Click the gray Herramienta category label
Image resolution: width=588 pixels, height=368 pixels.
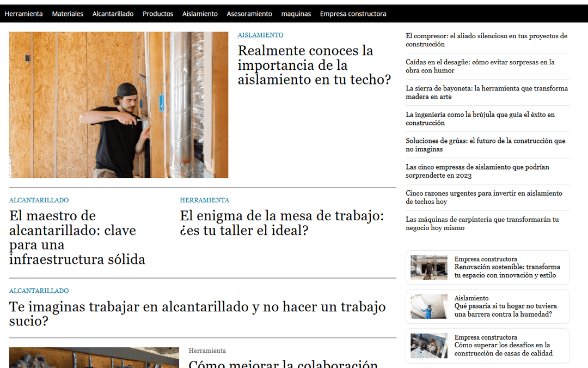coord(207,351)
